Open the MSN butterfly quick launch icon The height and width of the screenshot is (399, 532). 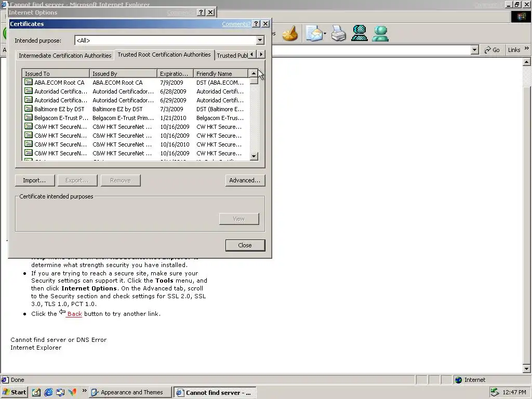pyautogui.click(x=72, y=392)
